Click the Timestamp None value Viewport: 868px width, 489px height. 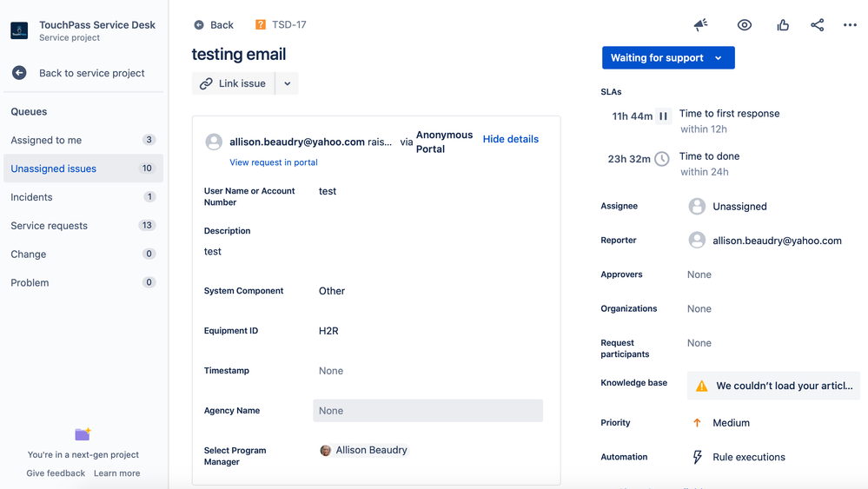[330, 371]
